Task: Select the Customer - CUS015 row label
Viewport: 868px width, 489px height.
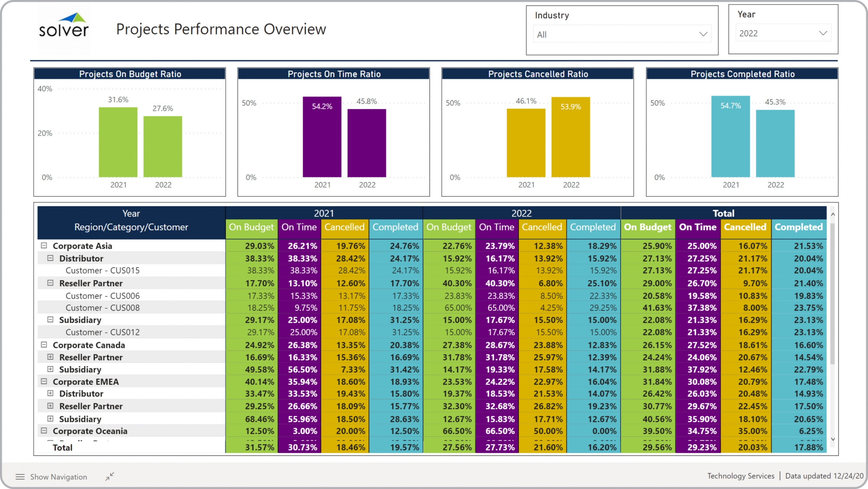Action: (x=102, y=270)
